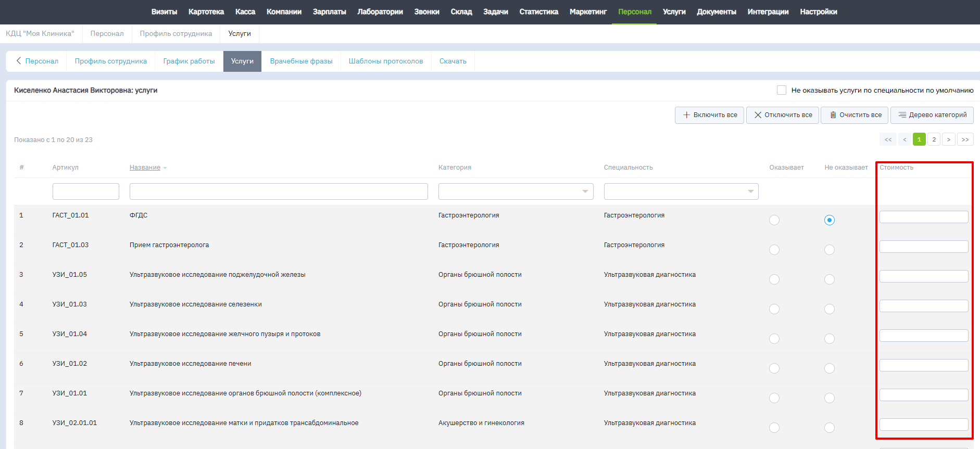
Task: Click the article code ГАСТ_01.01
Action: click(71, 215)
